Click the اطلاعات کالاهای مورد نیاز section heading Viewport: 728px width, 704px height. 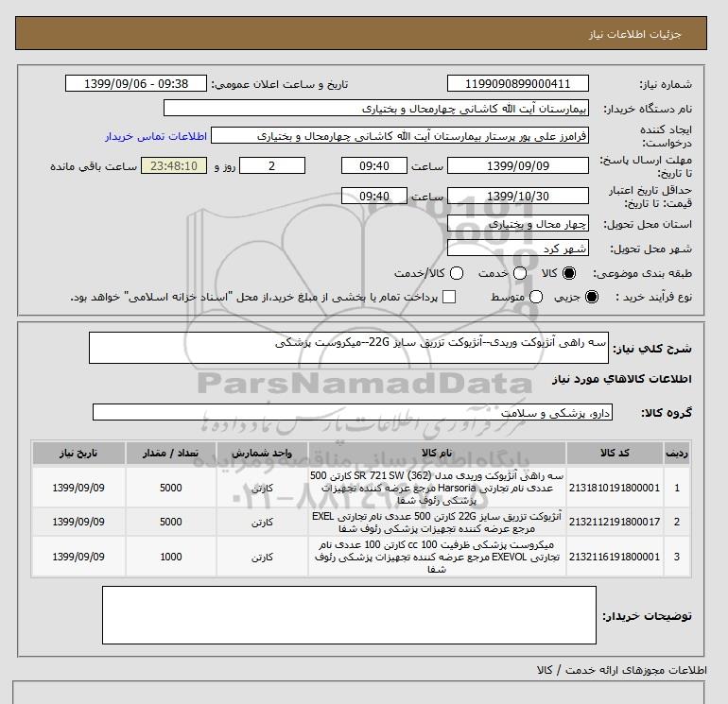pos(622,379)
